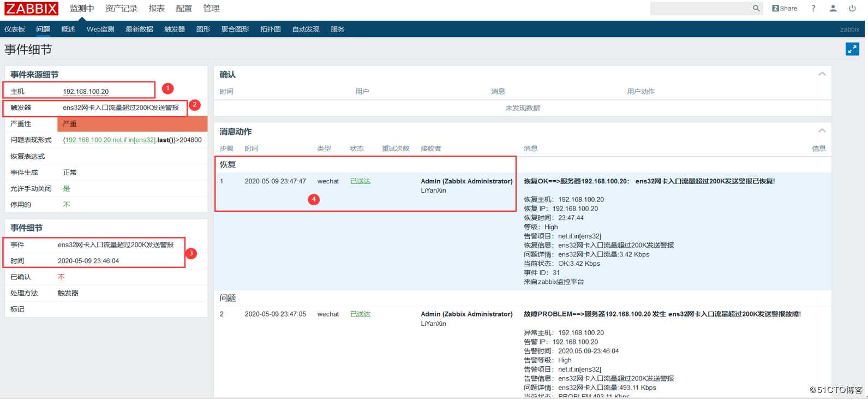The image size is (868, 399).
Task: Collapse the 确认 section
Action: tap(822, 74)
